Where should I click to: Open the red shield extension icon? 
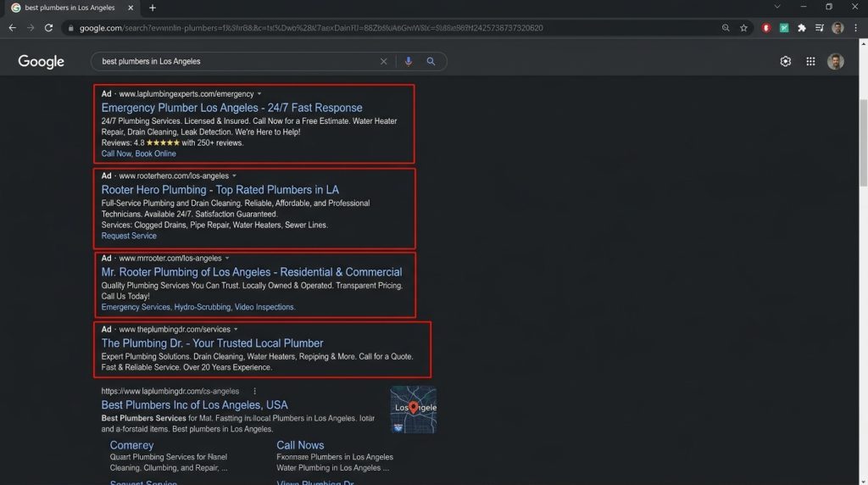[766, 28]
